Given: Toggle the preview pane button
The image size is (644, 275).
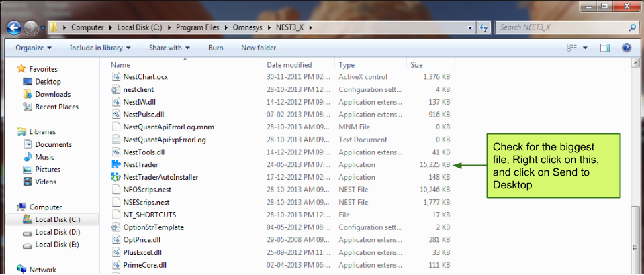Looking at the screenshot, I should pos(605,48).
